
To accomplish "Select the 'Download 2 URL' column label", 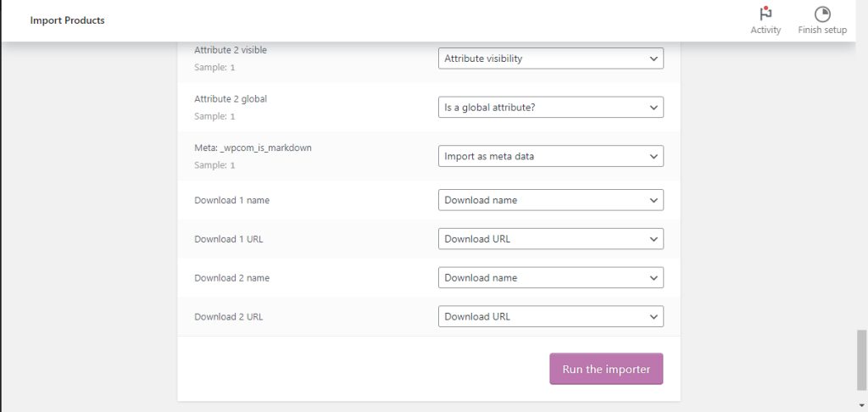I will [x=229, y=317].
